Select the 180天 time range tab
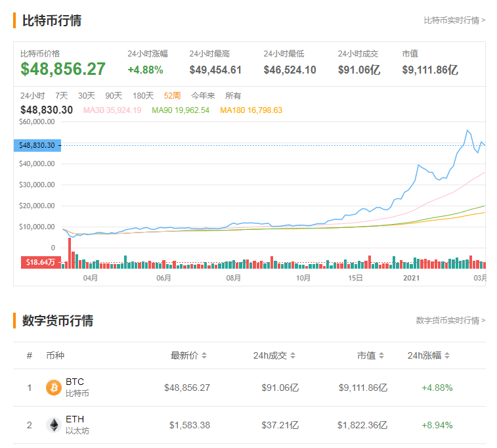 (x=143, y=96)
